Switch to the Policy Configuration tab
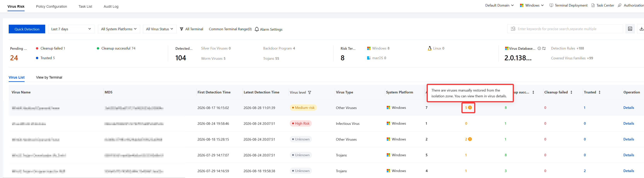The height and width of the screenshot is (178, 644). click(x=52, y=7)
